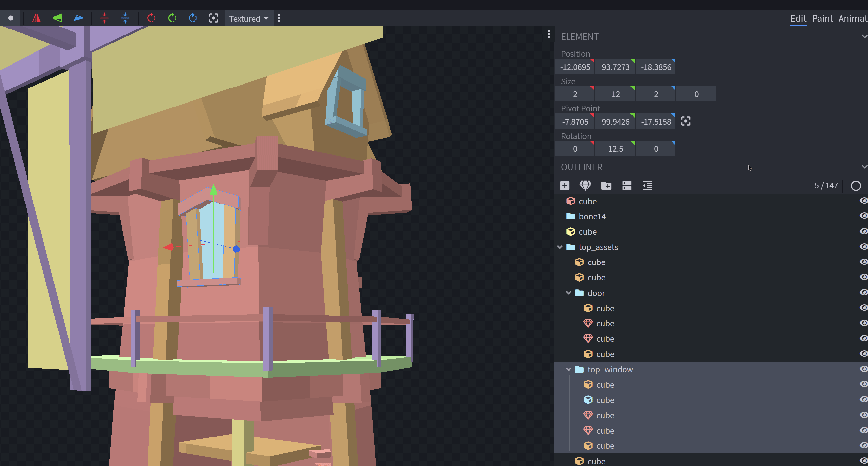Toggle visibility of first cube in Outliner
868x466 pixels.
click(863, 201)
